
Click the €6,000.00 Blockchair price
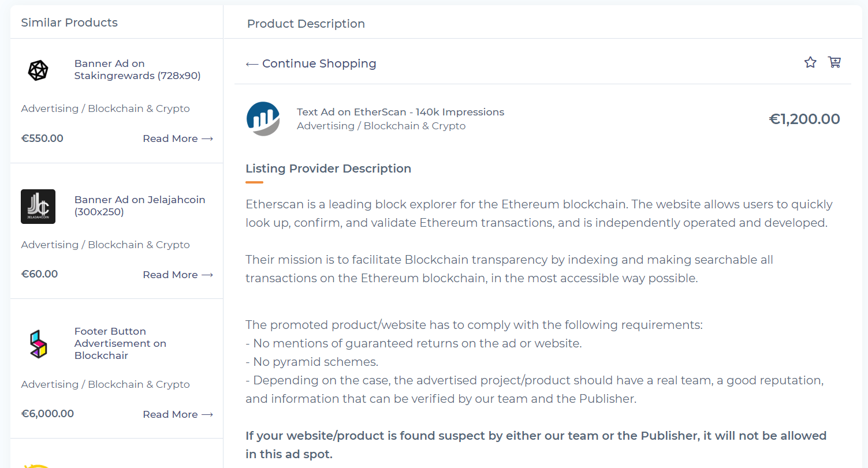(x=47, y=414)
